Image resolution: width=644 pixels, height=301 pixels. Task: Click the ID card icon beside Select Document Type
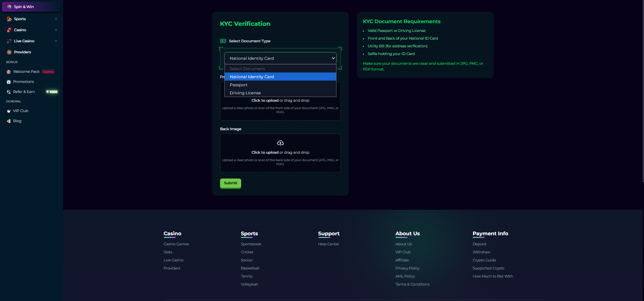coord(223,41)
